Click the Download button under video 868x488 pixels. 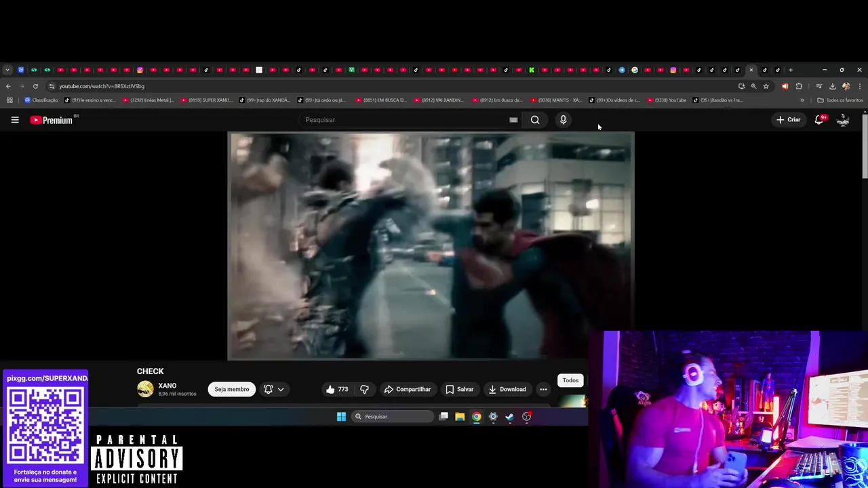(x=507, y=389)
